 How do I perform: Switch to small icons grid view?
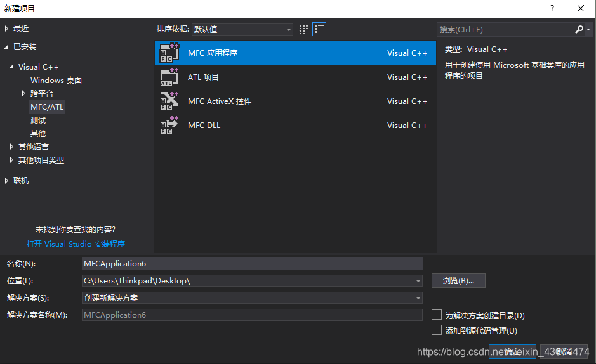point(303,29)
